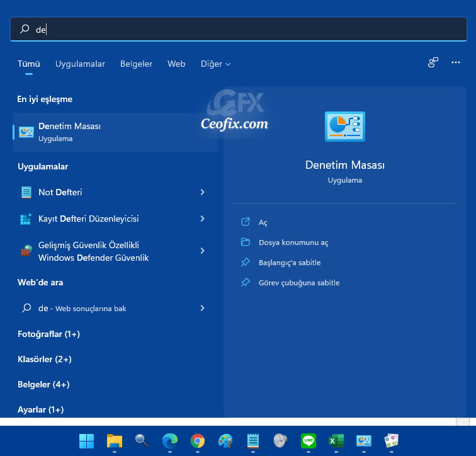Click the magnifier icon in search box
The image size is (476, 456).
click(x=25, y=29)
